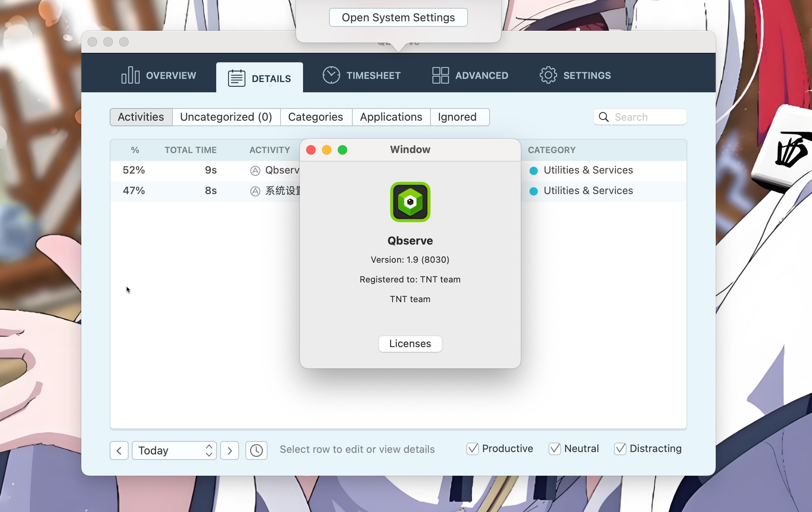This screenshot has width=812, height=512.
Task: Close the About window with red button
Action: click(311, 150)
